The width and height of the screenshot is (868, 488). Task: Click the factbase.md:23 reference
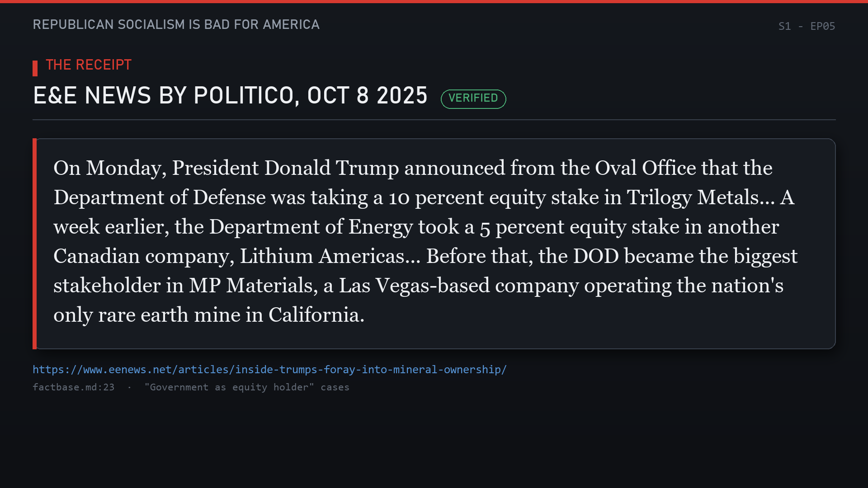point(73,387)
